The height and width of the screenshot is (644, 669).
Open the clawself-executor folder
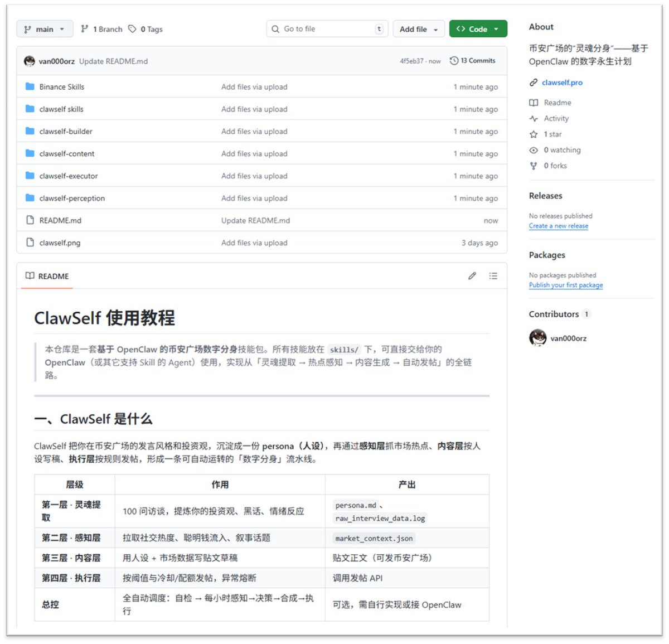(x=69, y=176)
